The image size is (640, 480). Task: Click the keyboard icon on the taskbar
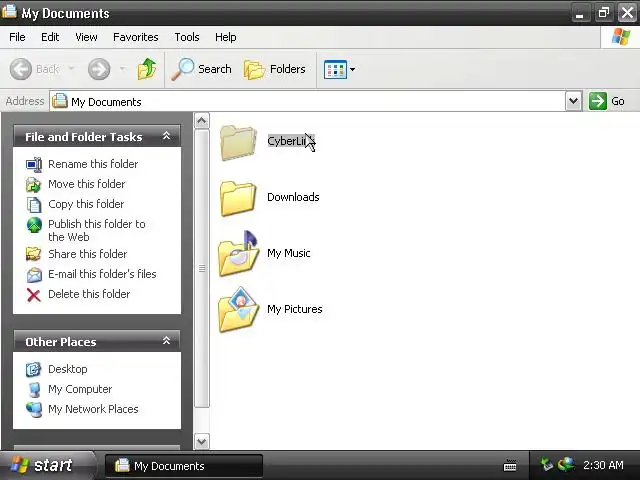coord(510,465)
